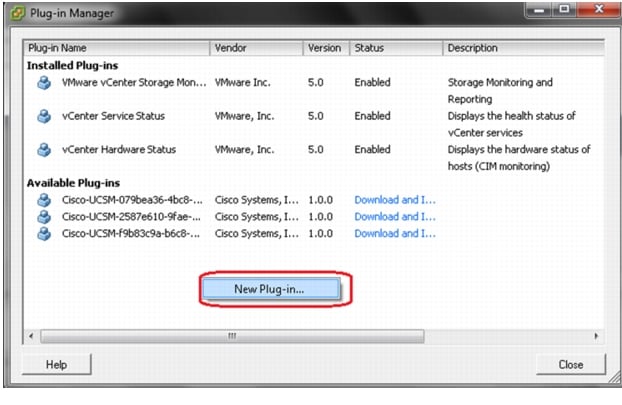The height and width of the screenshot is (405, 622).
Task: Select the VMware vCenter Storage Mon... row name
Action: pyautogui.click(x=134, y=83)
